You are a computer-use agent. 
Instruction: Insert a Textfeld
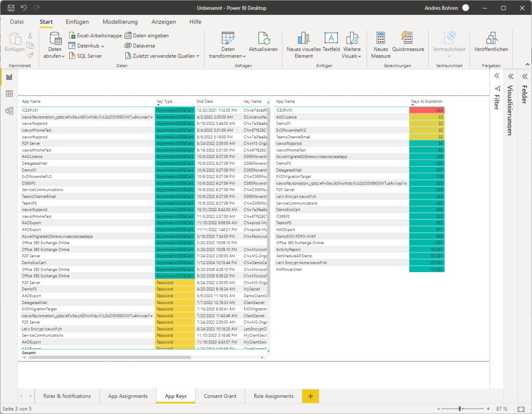[x=331, y=43]
